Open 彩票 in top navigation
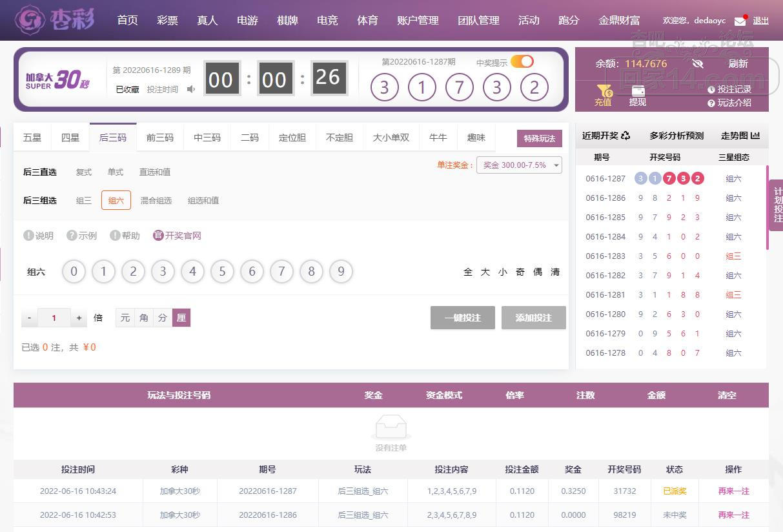 pyautogui.click(x=167, y=20)
